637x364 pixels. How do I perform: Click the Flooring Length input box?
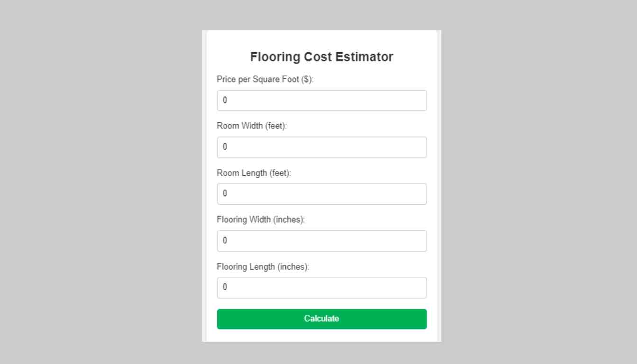point(321,287)
